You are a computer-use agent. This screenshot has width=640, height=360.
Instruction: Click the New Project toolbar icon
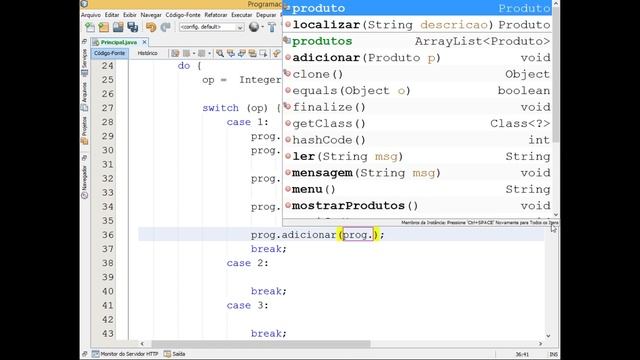104,27
